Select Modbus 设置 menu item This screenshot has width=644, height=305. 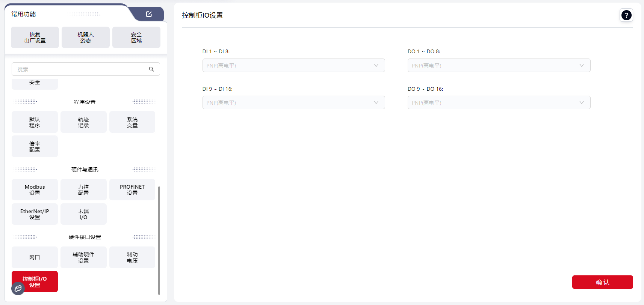pyautogui.click(x=35, y=190)
